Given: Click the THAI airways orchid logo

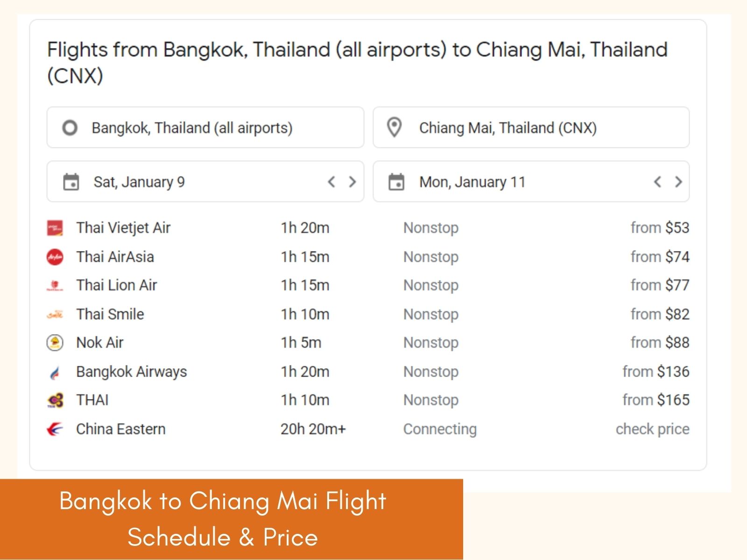Looking at the screenshot, I should 56,399.
